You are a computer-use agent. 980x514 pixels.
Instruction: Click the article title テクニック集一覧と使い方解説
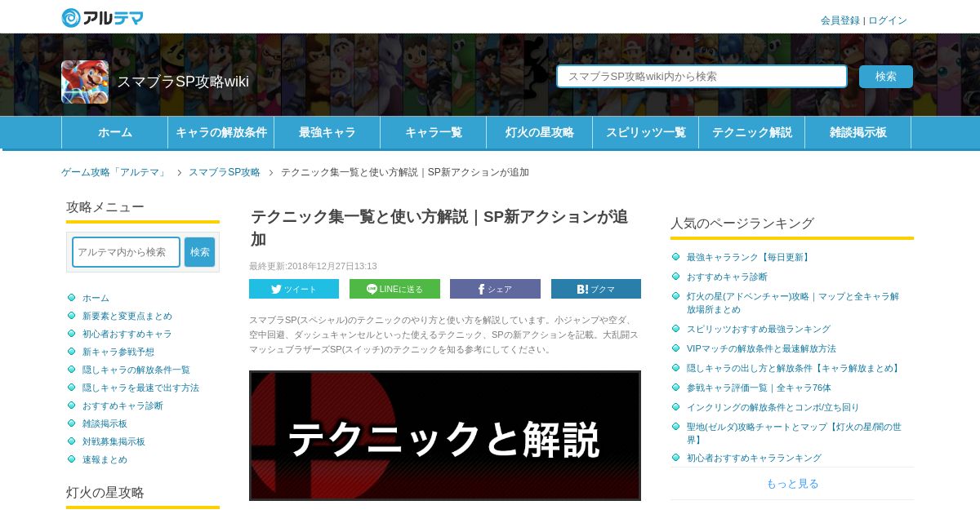coord(439,228)
